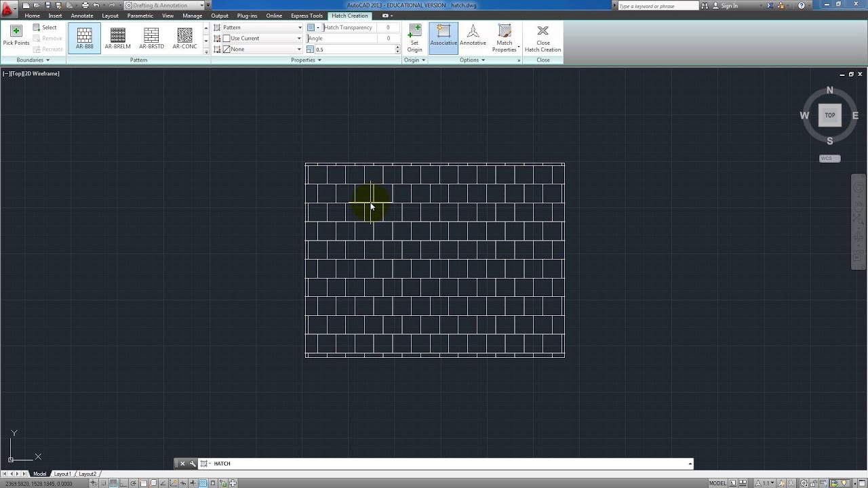This screenshot has height=488, width=868.
Task: Open the background color dropdown showing None
Action: (x=262, y=49)
